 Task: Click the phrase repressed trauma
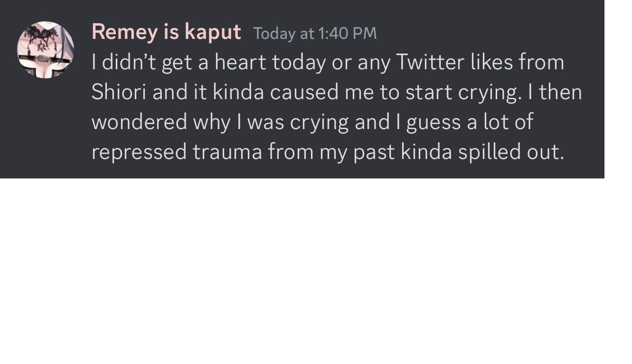[176, 152]
